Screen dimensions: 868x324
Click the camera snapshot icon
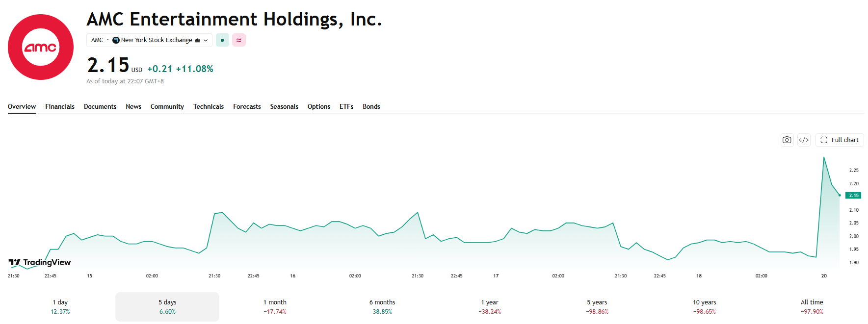787,140
